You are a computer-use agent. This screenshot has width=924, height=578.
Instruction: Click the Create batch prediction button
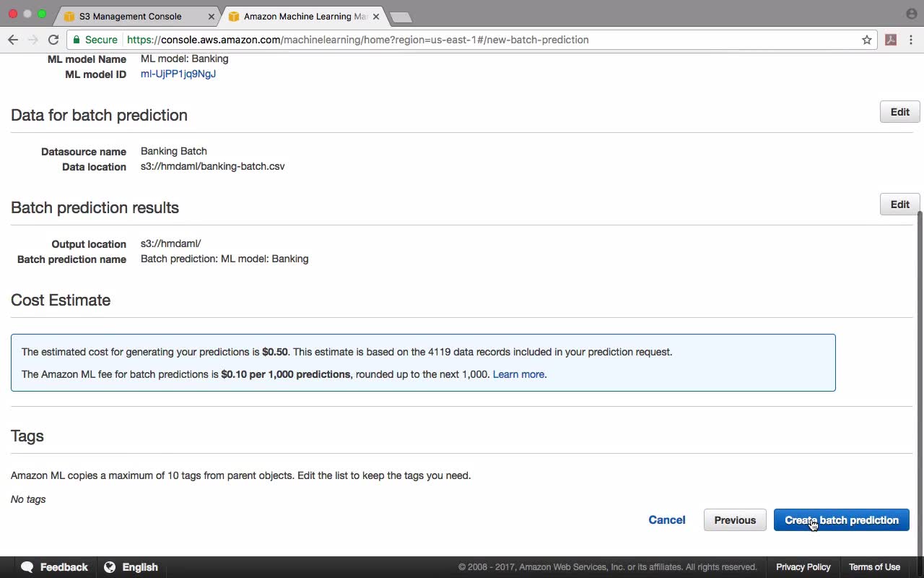pyautogui.click(x=841, y=520)
